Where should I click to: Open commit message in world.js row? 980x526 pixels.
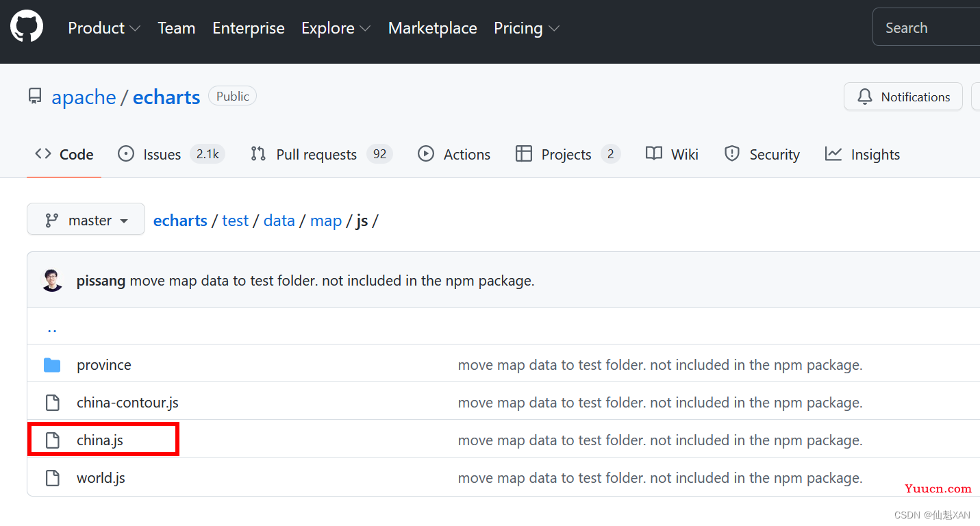click(660, 478)
